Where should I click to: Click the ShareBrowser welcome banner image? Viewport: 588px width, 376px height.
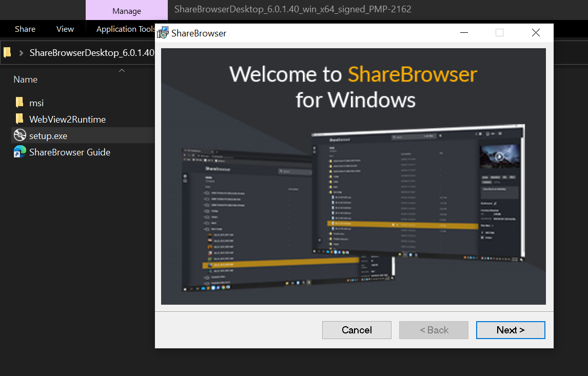coord(353,176)
